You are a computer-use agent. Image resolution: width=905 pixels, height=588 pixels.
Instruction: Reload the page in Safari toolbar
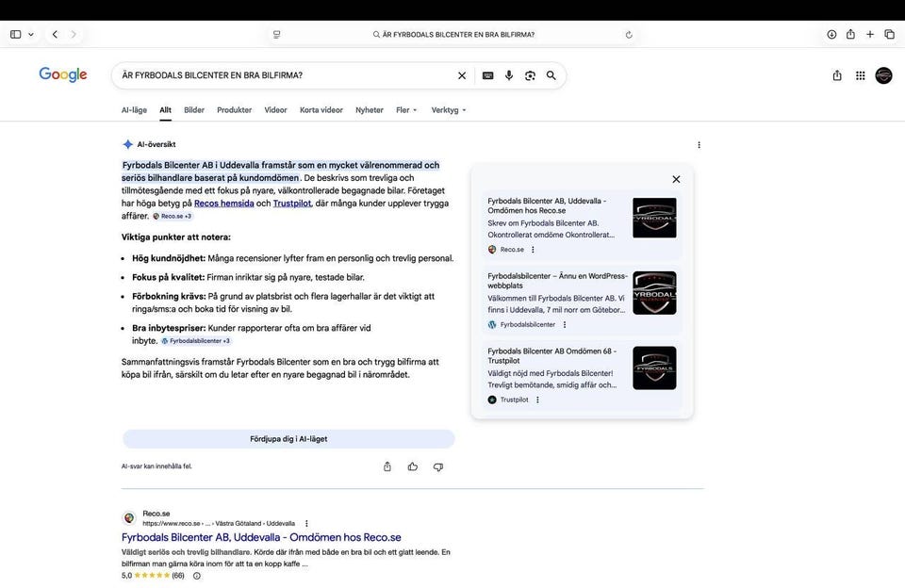[629, 35]
